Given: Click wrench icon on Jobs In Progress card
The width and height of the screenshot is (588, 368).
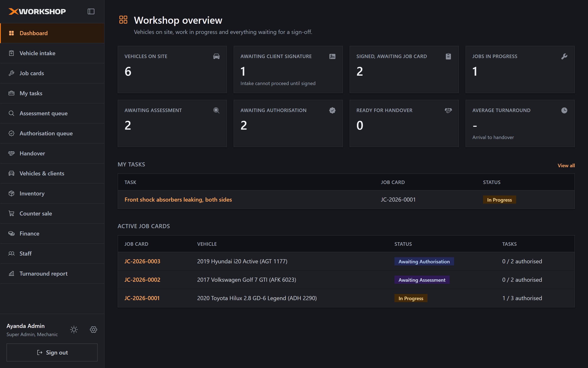Looking at the screenshot, I should click(564, 56).
